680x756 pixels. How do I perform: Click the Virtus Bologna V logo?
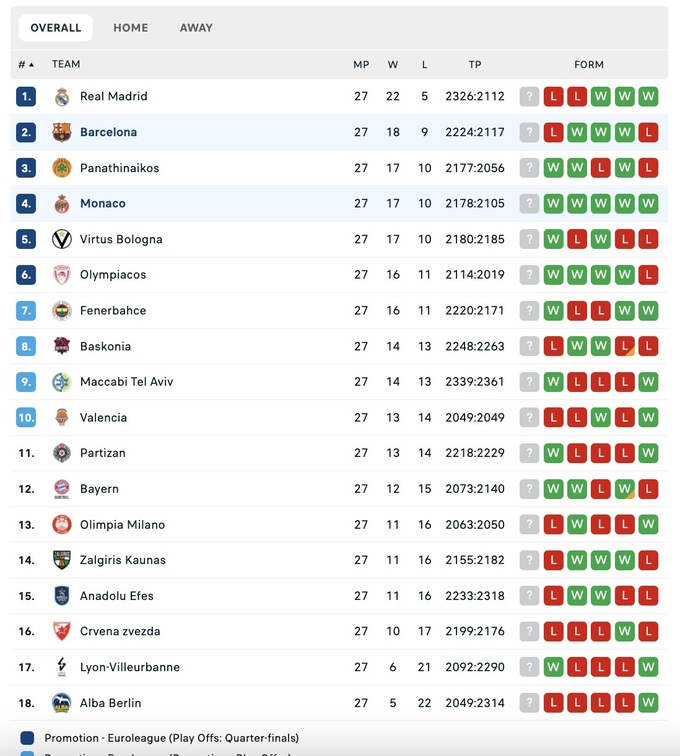click(62, 239)
